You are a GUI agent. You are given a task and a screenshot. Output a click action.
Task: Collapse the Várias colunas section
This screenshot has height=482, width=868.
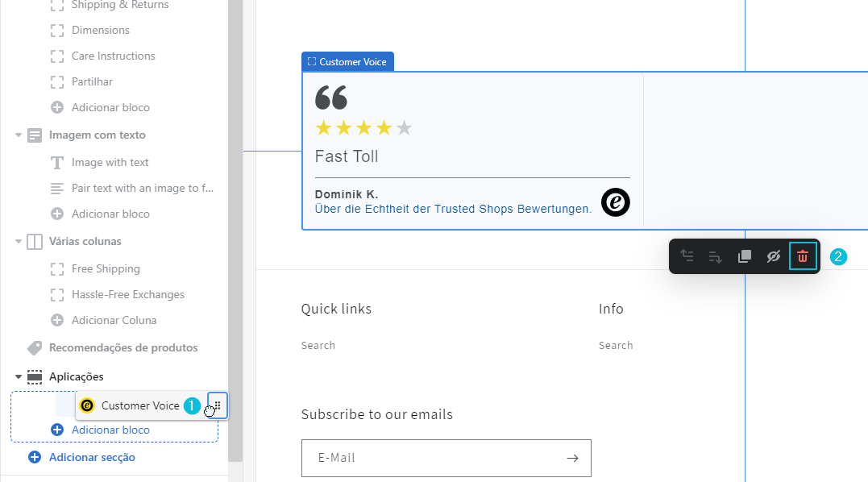[19, 241]
